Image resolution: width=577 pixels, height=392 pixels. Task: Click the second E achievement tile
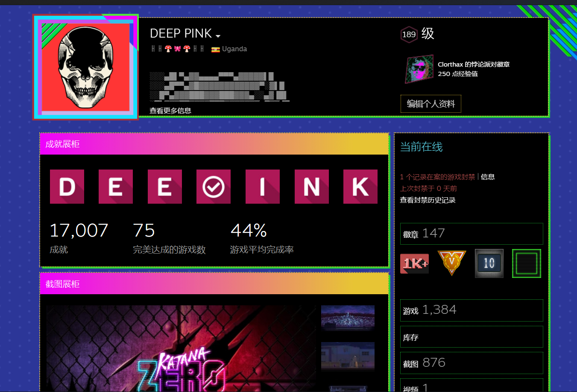[165, 187]
